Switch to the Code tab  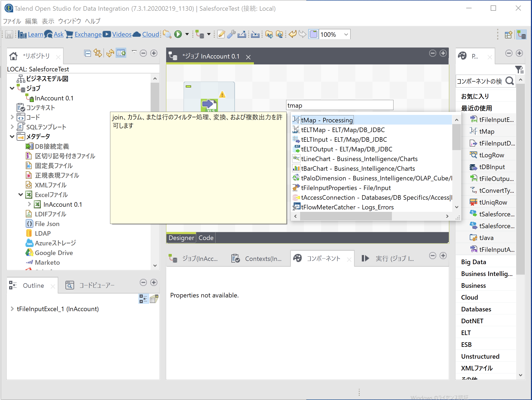[206, 238]
